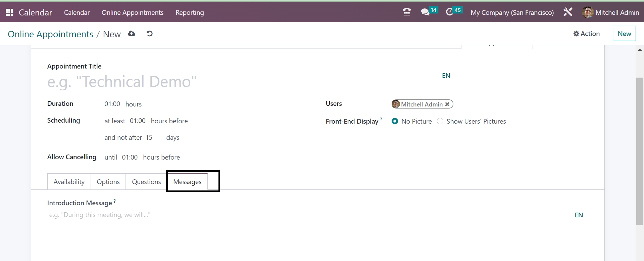Open the My Company (San Francisco) switcher
The image size is (644, 261).
(512, 12)
